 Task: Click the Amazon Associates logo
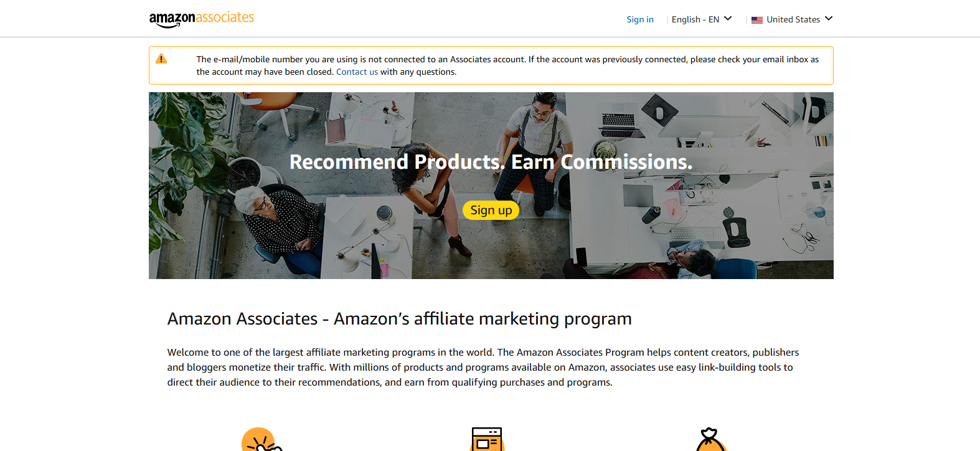pos(202,19)
